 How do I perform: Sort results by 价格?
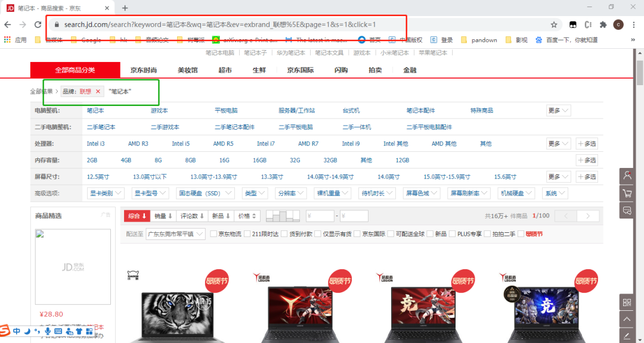coord(247,216)
